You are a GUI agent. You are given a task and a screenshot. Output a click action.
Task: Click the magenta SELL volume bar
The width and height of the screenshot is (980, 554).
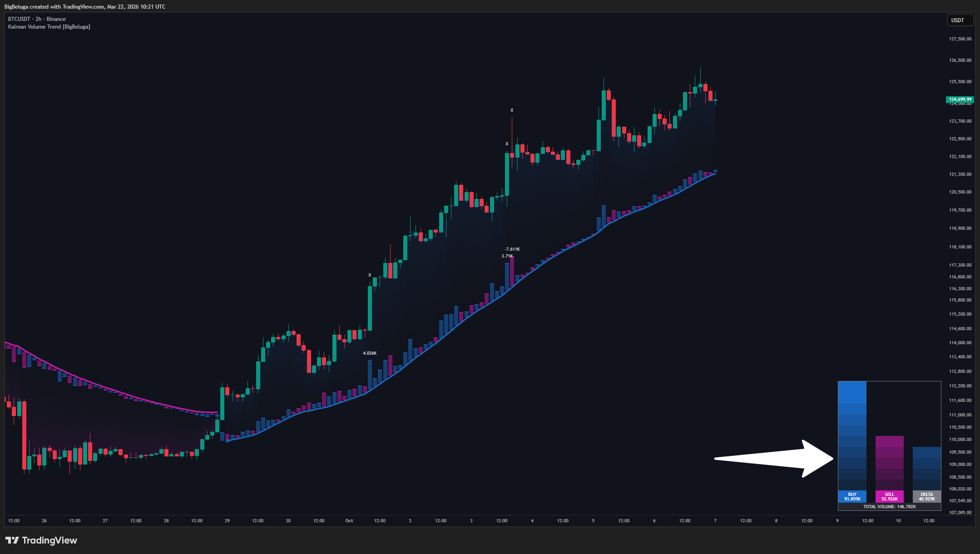click(889, 463)
